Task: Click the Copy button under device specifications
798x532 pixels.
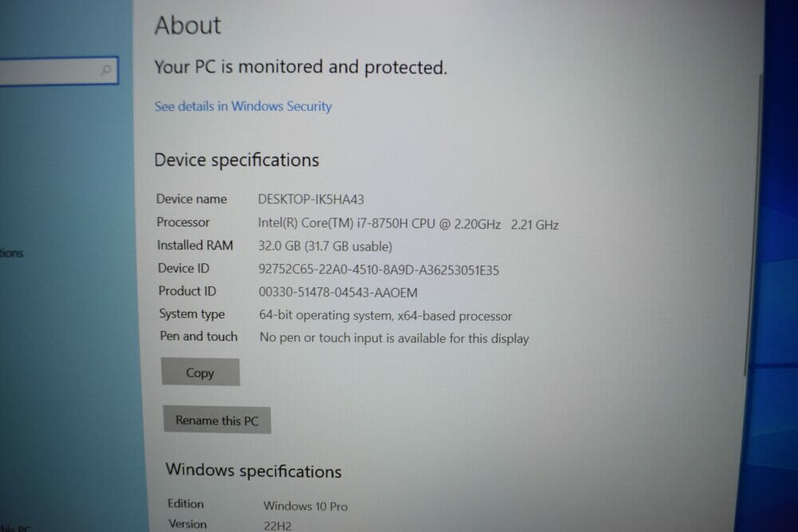Action: [200, 372]
